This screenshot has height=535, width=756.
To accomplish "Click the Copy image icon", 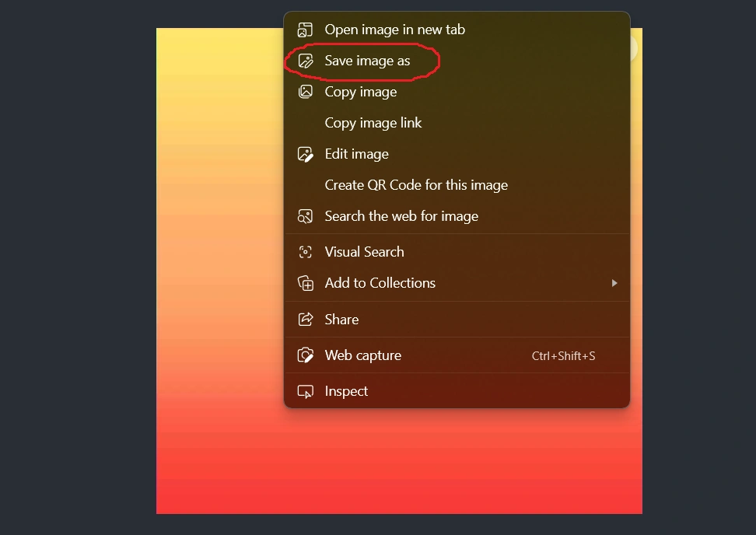I will click(305, 92).
